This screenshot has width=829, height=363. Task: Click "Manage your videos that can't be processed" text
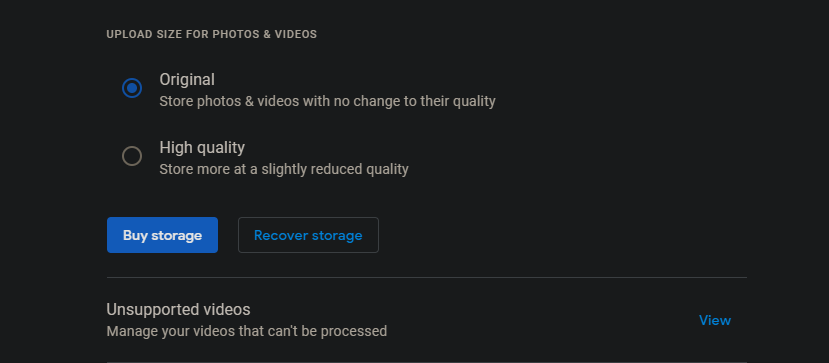(247, 331)
